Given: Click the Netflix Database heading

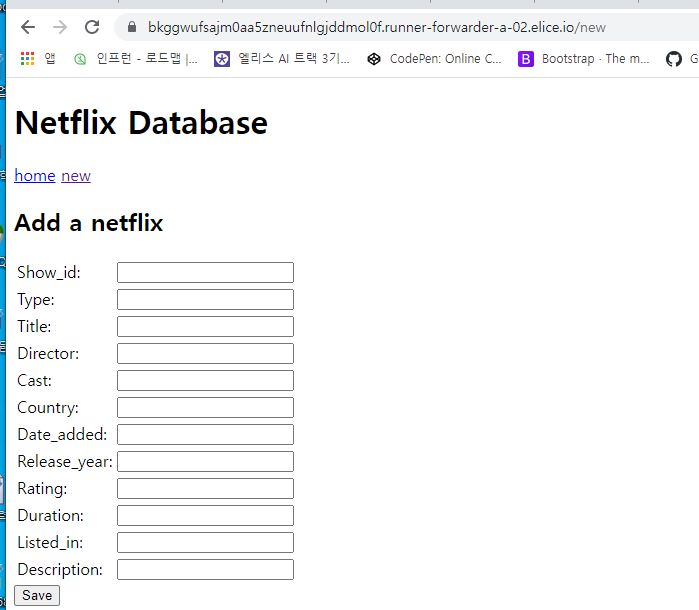Looking at the screenshot, I should tap(141, 123).
